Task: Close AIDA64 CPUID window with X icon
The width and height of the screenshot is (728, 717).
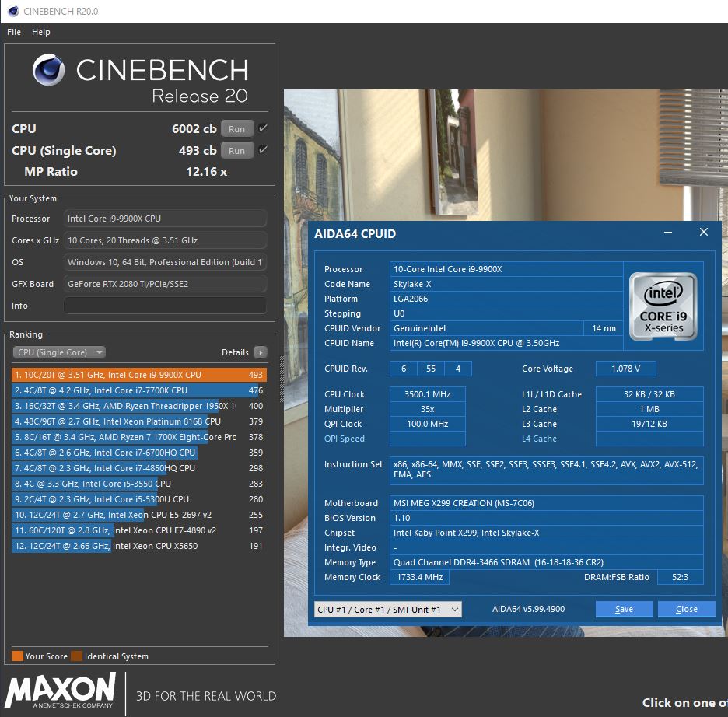Action: [x=704, y=232]
